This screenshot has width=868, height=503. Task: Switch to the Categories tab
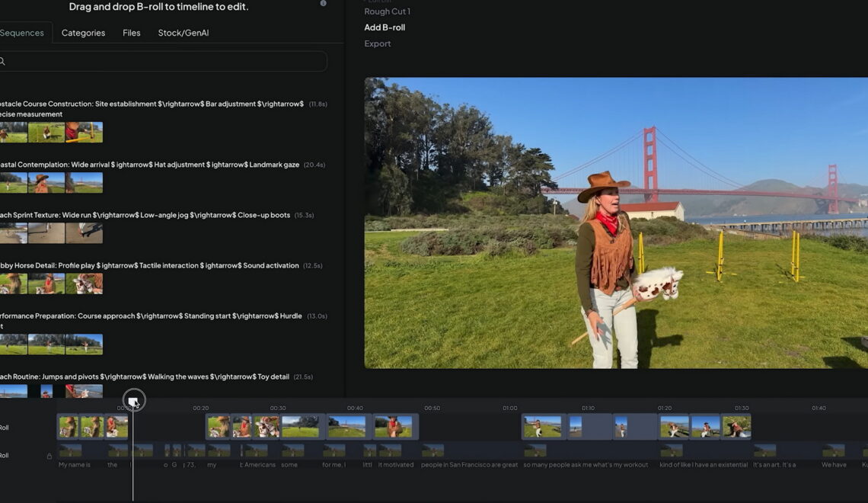tap(83, 33)
